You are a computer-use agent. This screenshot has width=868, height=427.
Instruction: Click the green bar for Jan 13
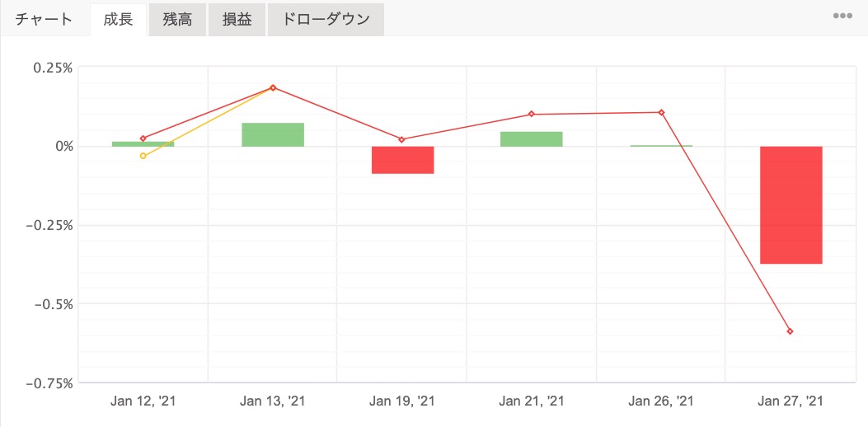tap(273, 134)
